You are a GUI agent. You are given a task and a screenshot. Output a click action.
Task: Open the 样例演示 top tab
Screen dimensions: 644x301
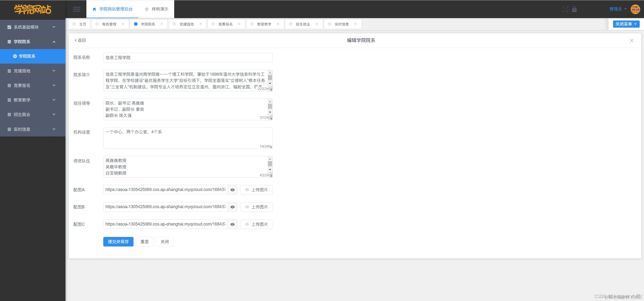point(157,9)
